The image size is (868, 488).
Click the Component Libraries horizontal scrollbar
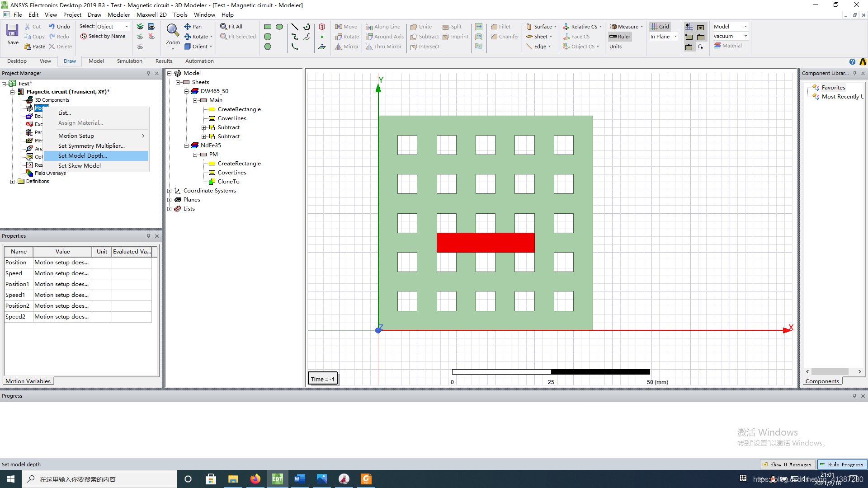[834, 372]
